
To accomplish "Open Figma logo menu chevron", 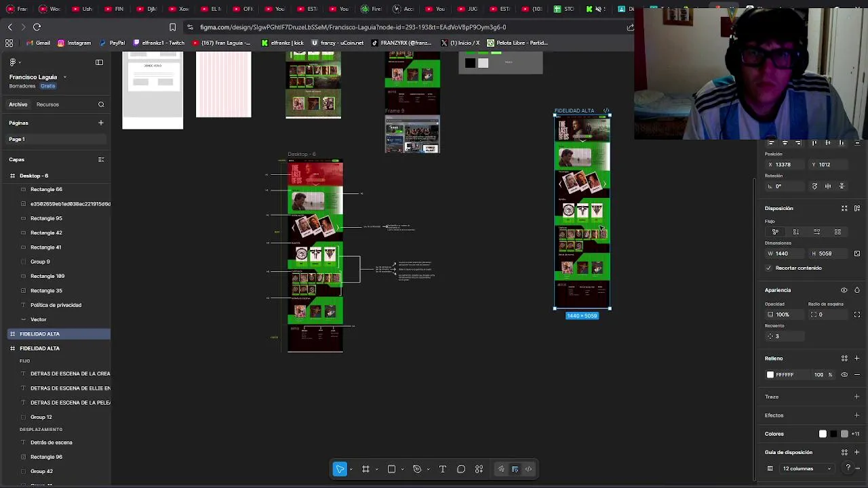I will 18,62.
